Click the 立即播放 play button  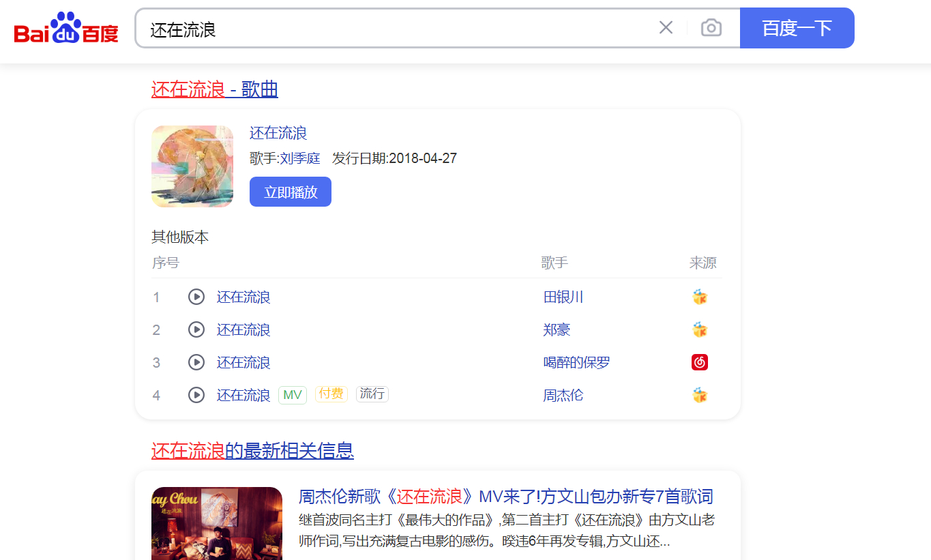pos(290,192)
